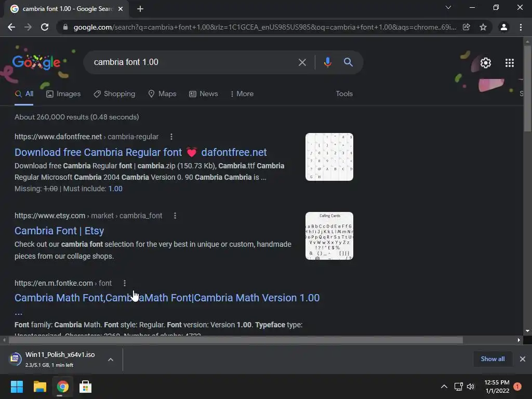
Task: Open the Cambria Font | Etsy result
Action: (x=59, y=231)
